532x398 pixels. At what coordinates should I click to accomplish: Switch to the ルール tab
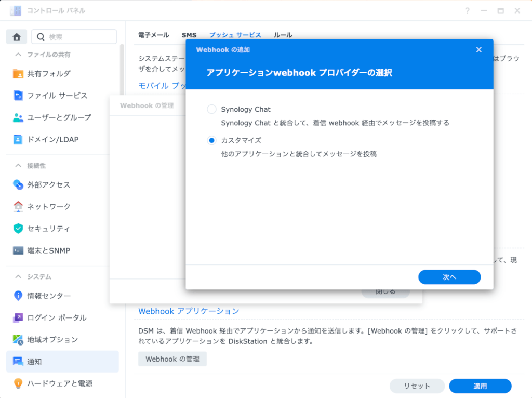click(x=283, y=35)
